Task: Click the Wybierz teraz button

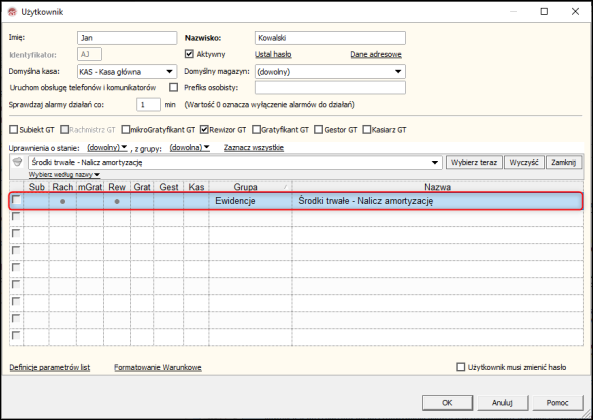Action: point(474,162)
